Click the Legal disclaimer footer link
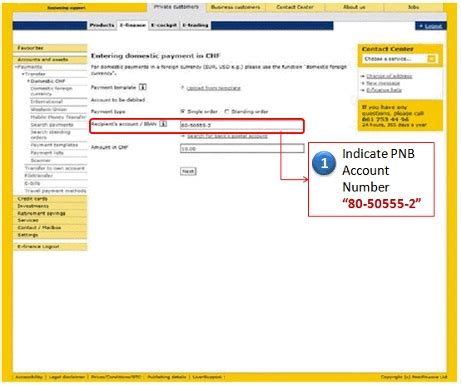Viewport: 461px width, 386px height. coord(67,377)
